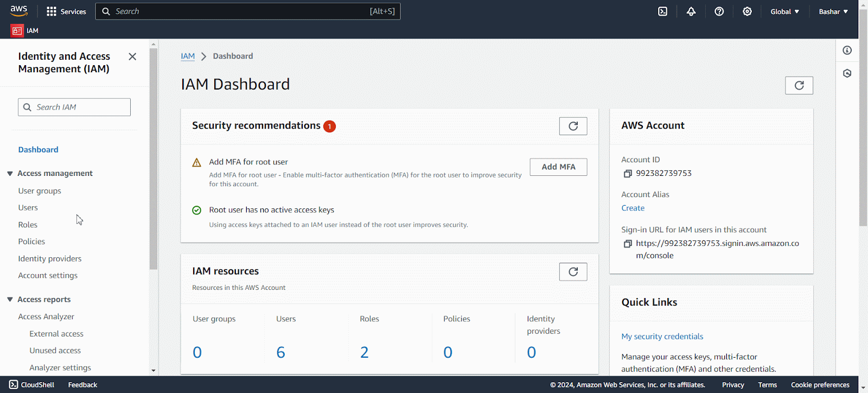Create an account alias
The height and width of the screenshot is (393, 868).
coord(633,208)
